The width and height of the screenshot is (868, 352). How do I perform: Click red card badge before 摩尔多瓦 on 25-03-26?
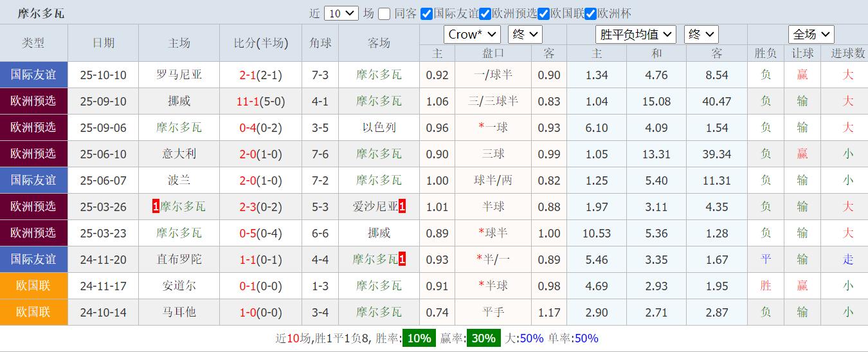coord(156,207)
